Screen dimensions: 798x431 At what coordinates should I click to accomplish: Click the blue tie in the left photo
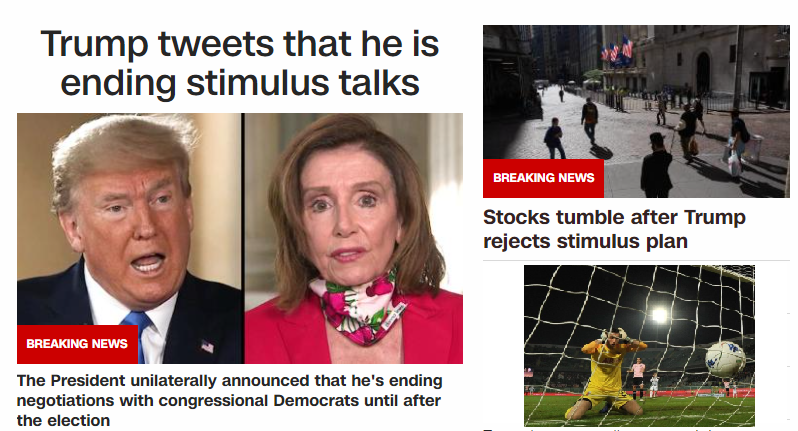(x=138, y=332)
